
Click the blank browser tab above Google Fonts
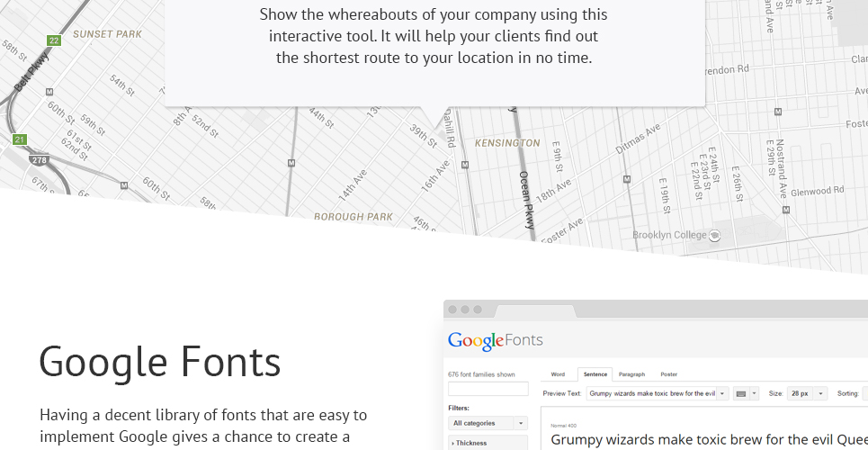[x=535, y=310]
